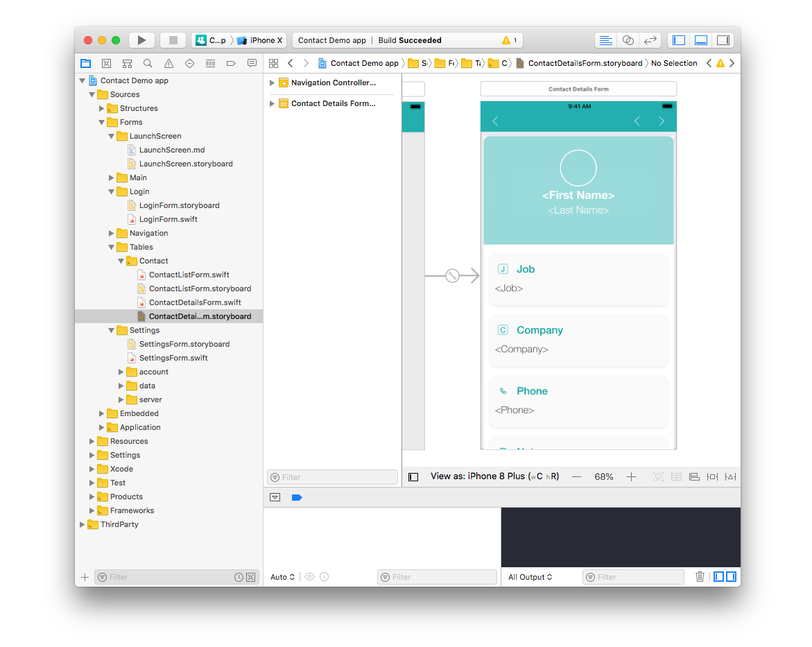Viewport: 812px width, 647px height.
Task: Click View as: iPhone 8 Plus
Action: 494,476
